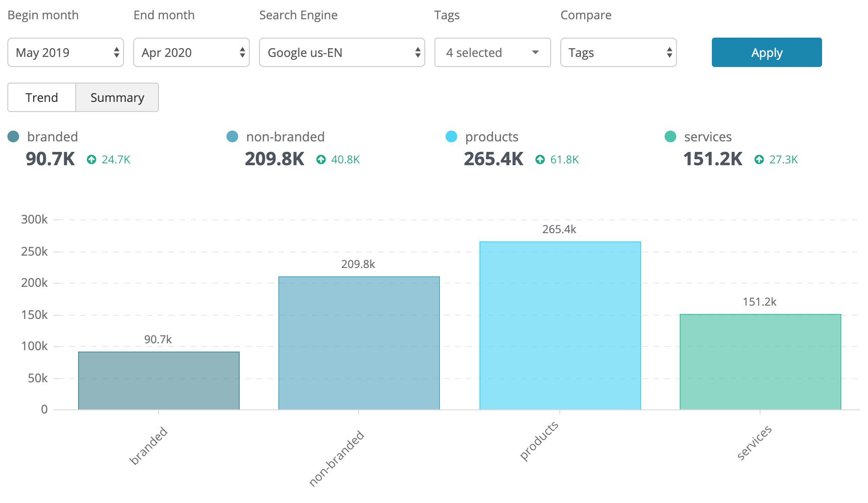This screenshot has width=868, height=503.
Task: Toggle the products metric visibility
Action: tap(491, 136)
